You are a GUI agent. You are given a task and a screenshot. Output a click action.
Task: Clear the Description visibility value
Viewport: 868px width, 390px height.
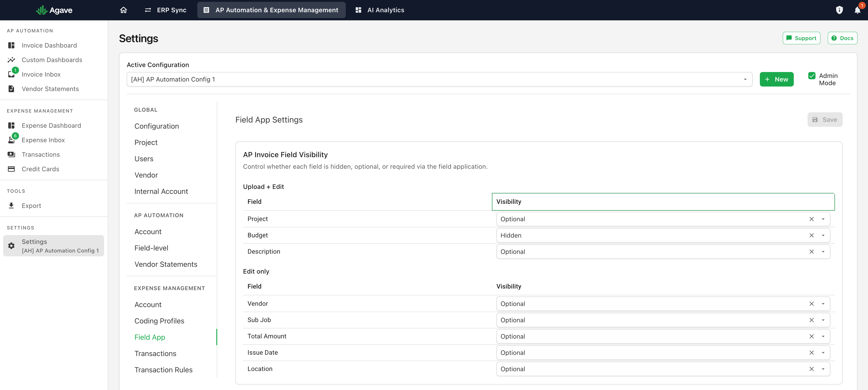(811, 252)
